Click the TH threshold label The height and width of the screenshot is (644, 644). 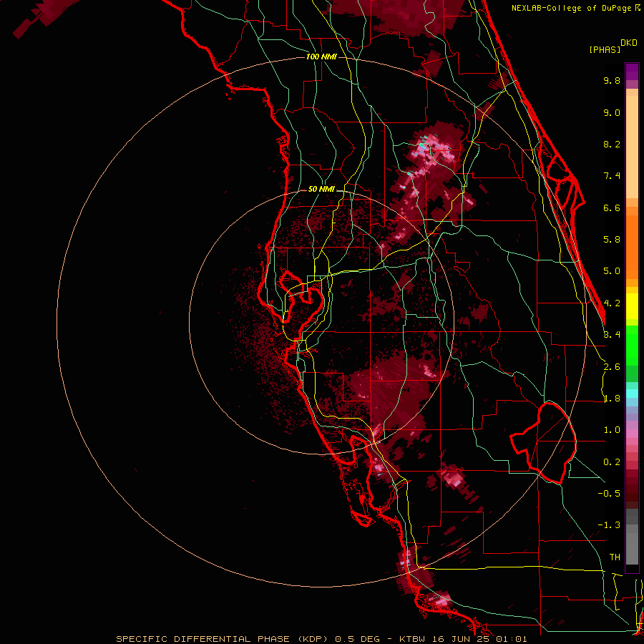tap(615, 557)
